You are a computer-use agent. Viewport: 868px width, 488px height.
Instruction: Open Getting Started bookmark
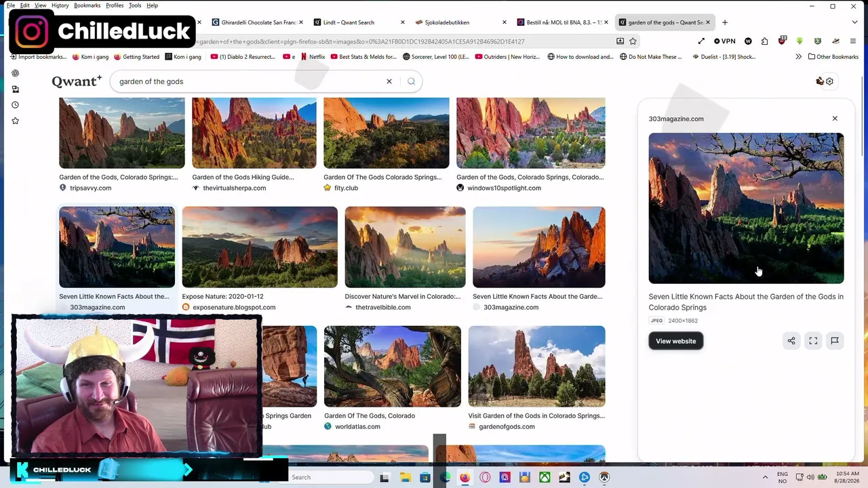tap(136, 57)
